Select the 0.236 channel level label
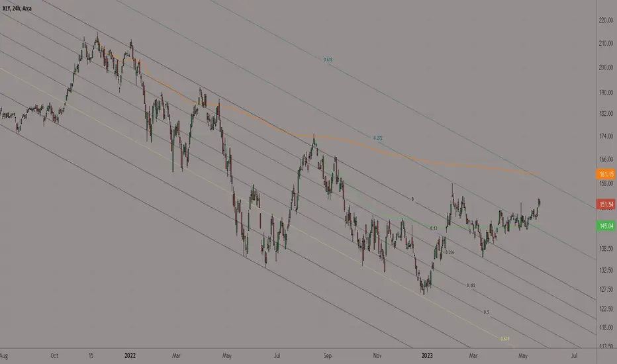The width and height of the screenshot is (617, 364). pyautogui.click(x=450, y=252)
